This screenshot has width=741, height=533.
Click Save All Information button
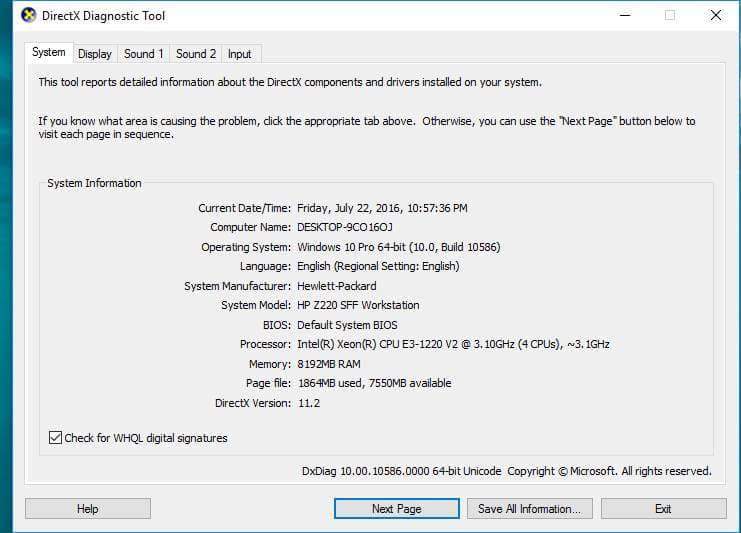pos(530,508)
